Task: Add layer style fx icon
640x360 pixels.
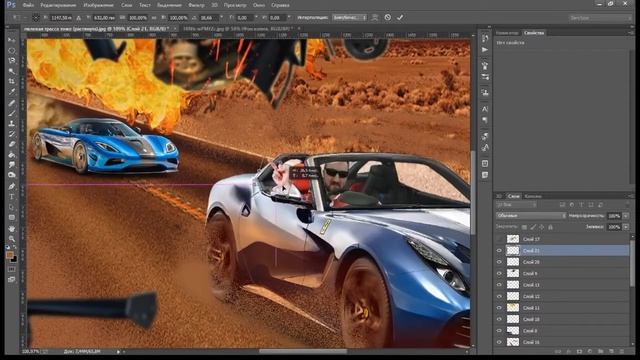Action: tap(569, 351)
